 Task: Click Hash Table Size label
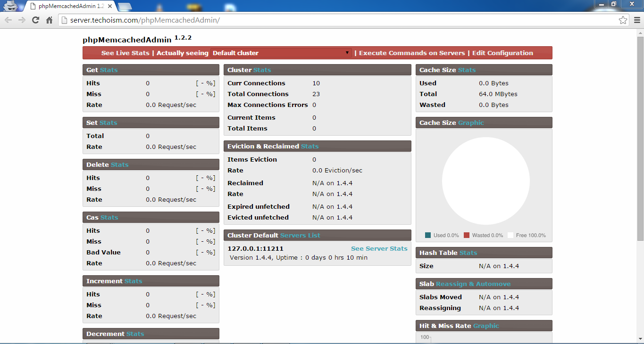click(x=427, y=266)
